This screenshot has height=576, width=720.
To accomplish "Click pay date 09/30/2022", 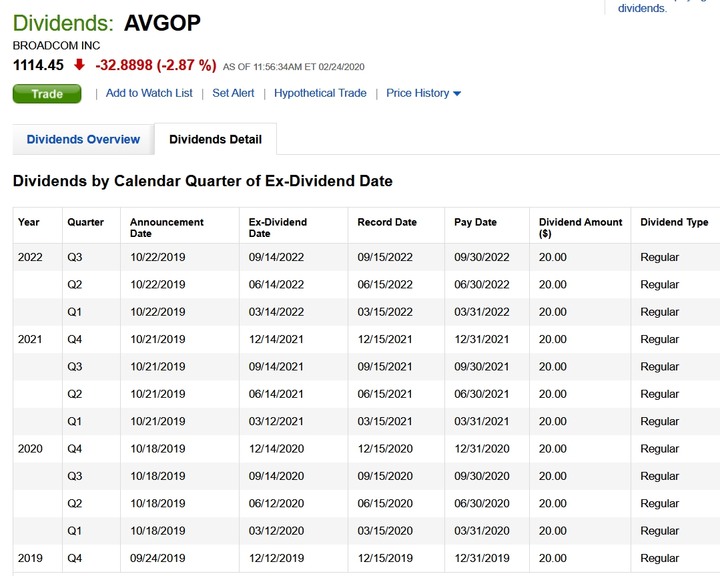I will (x=482, y=257).
